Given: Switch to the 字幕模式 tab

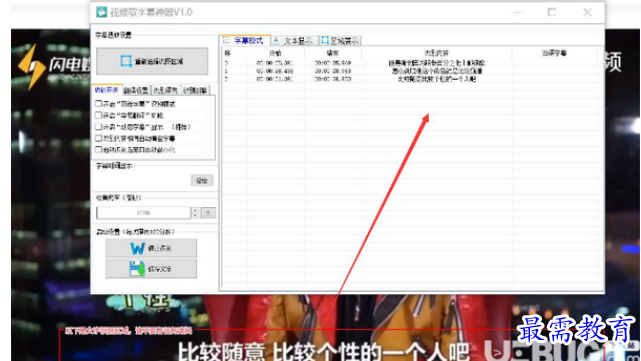Looking at the screenshot, I should tap(244, 40).
